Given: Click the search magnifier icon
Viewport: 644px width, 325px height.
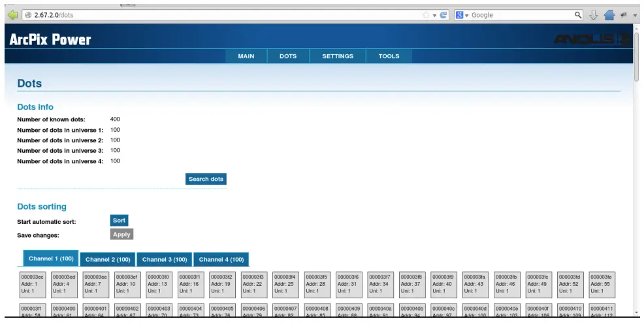Looking at the screenshot, I should click(x=578, y=15).
